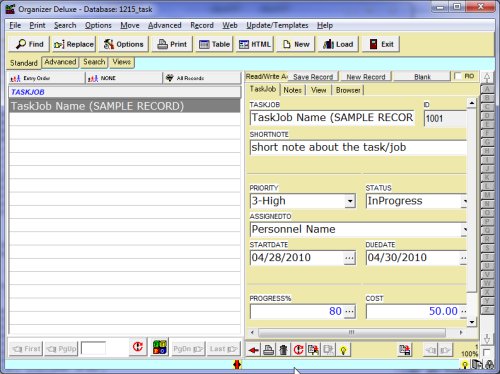Click the New Record button
The width and height of the screenshot is (500, 374).
click(366, 77)
